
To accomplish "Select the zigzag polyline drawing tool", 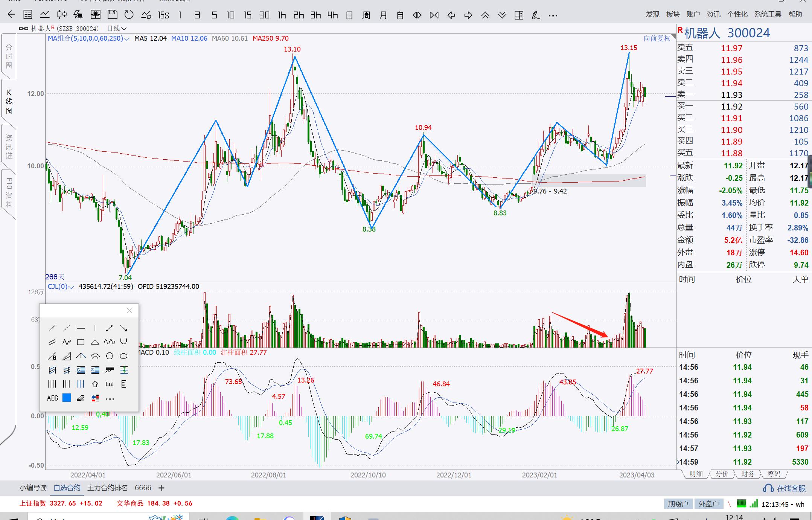I will tap(67, 342).
